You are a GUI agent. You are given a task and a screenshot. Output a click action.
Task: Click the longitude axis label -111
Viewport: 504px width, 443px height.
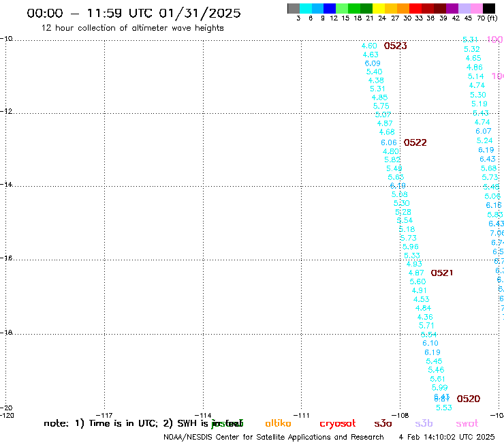[301, 415]
